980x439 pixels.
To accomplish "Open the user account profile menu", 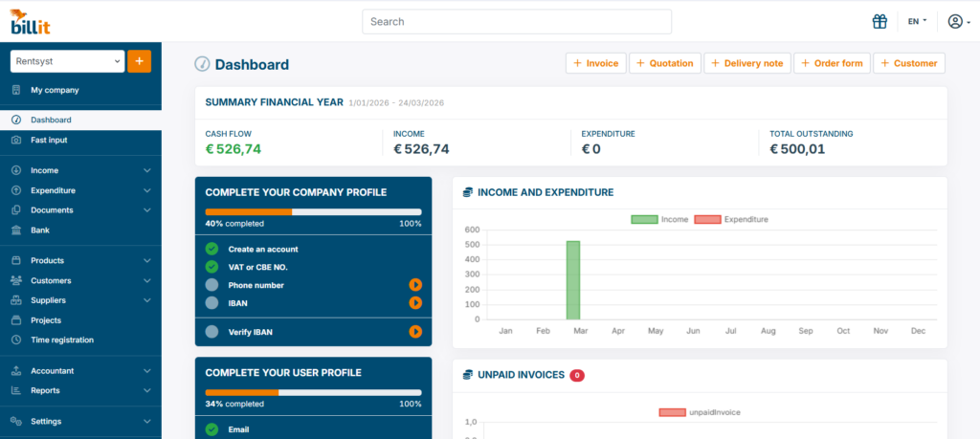I will (x=958, y=21).
